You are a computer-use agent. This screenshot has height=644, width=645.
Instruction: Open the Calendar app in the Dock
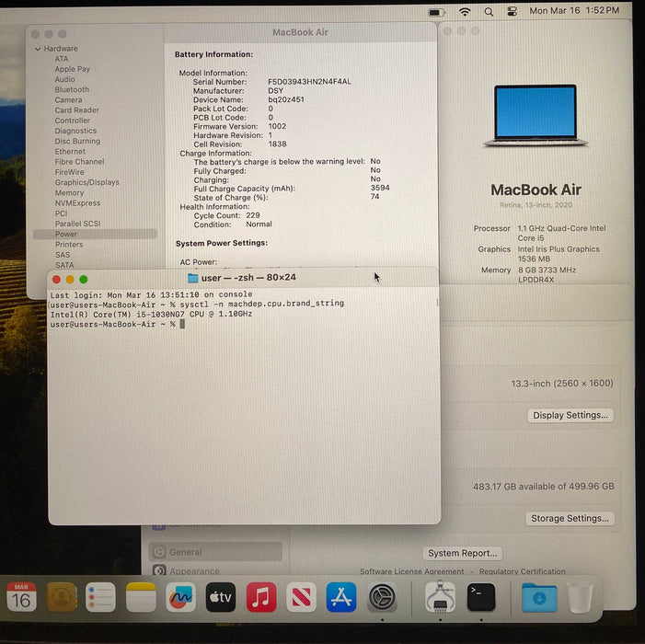pyautogui.click(x=21, y=597)
